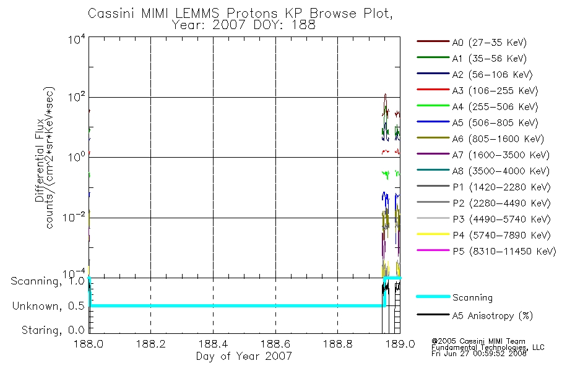Screen dimensions: 588x371
Task: Click the red A3 legend line swatch
Action: point(433,90)
